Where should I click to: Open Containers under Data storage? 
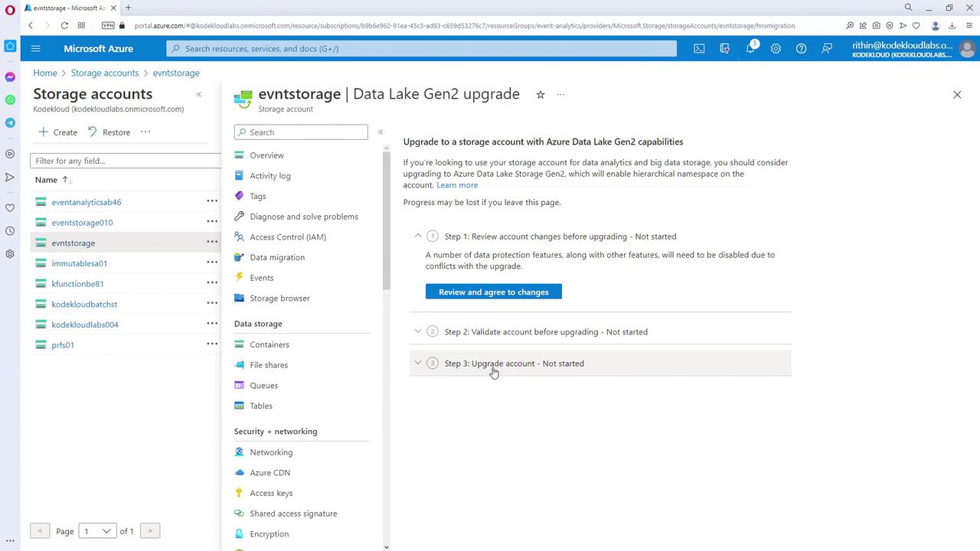pos(269,344)
